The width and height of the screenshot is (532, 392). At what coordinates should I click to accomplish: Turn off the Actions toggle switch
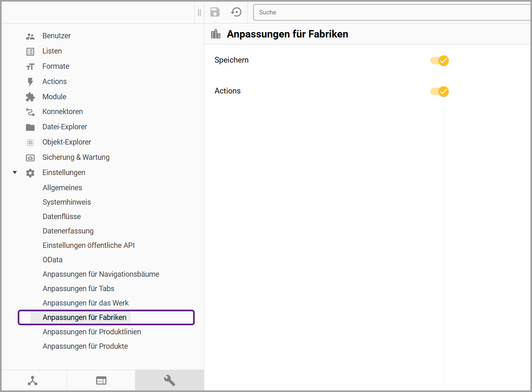(x=439, y=91)
